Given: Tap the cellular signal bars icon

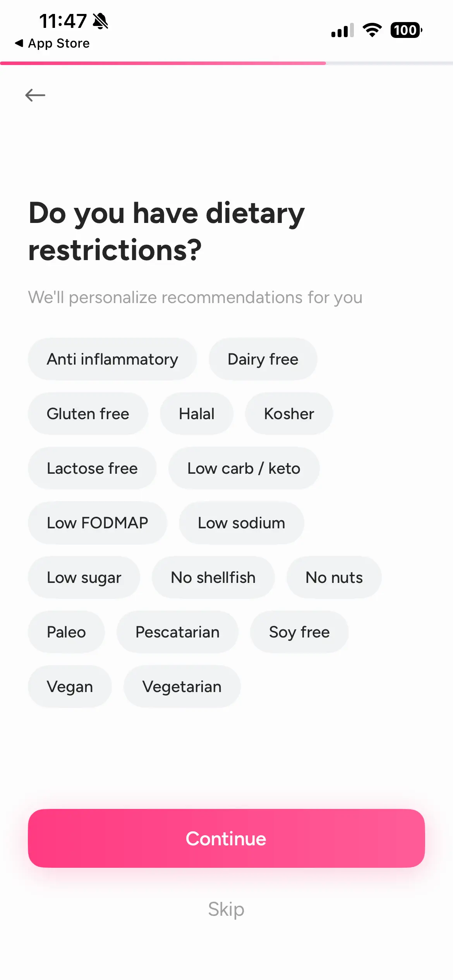Looking at the screenshot, I should coord(342,30).
